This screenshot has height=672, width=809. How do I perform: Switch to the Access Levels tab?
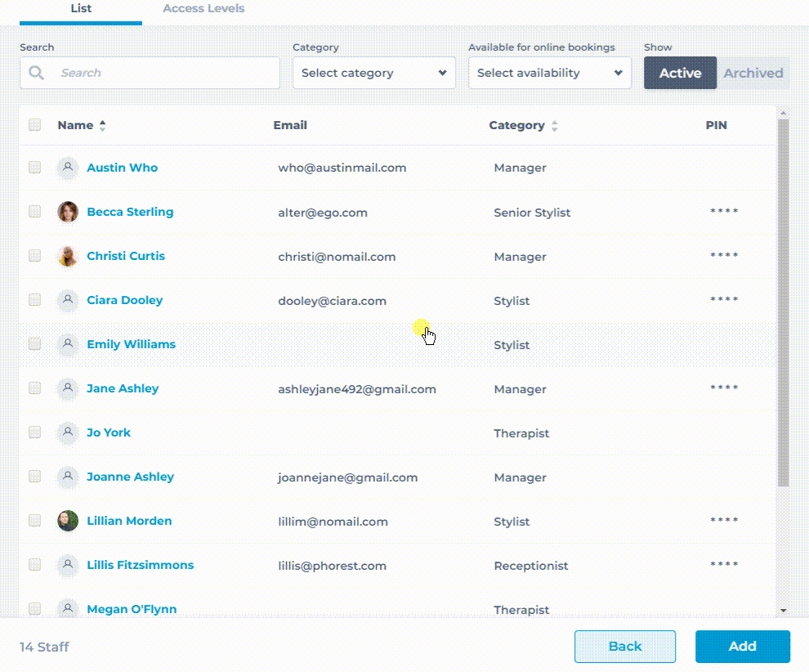pyautogui.click(x=203, y=8)
